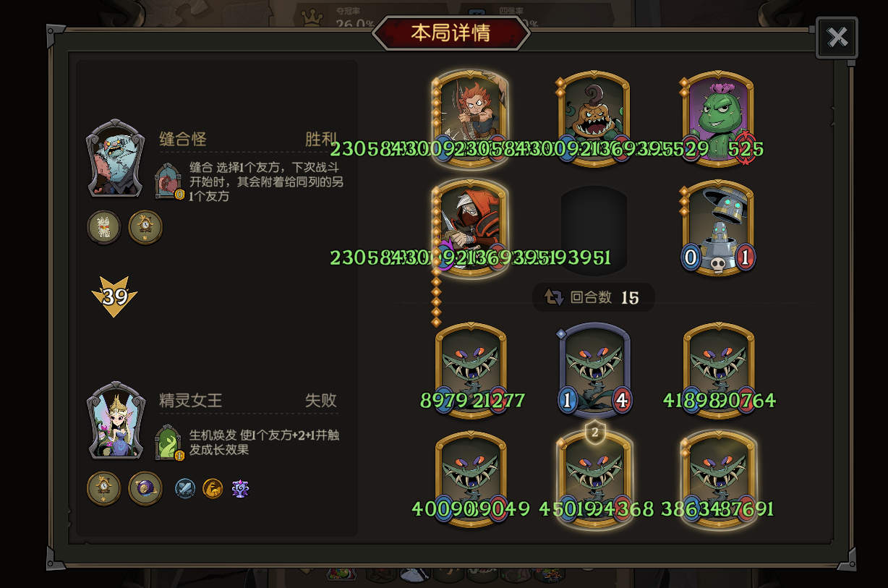888x588 pixels.
Task: Select the red-haired archer minion card
Action: (x=471, y=118)
